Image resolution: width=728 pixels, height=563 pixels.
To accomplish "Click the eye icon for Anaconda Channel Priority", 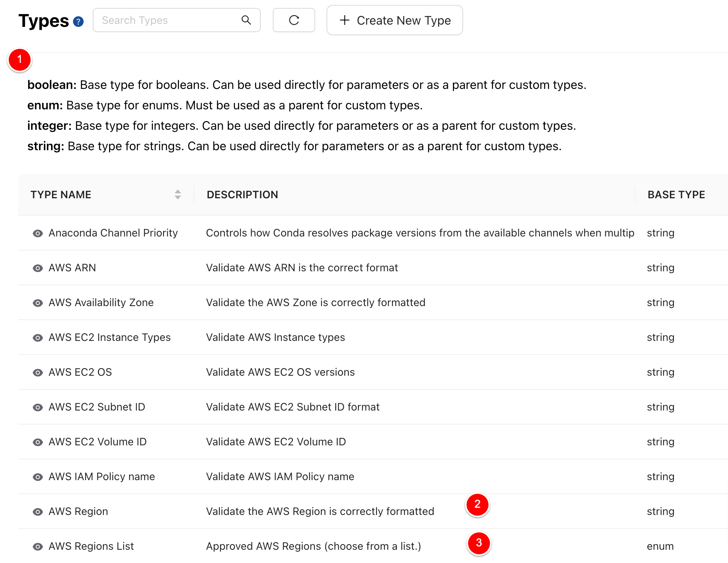I will [x=38, y=233].
